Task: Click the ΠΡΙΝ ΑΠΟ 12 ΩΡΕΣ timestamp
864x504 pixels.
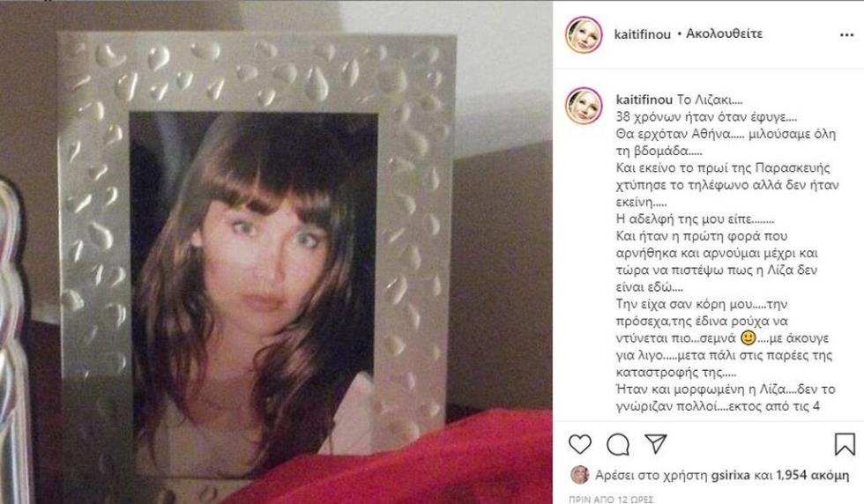Action: [x=611, y=499]
